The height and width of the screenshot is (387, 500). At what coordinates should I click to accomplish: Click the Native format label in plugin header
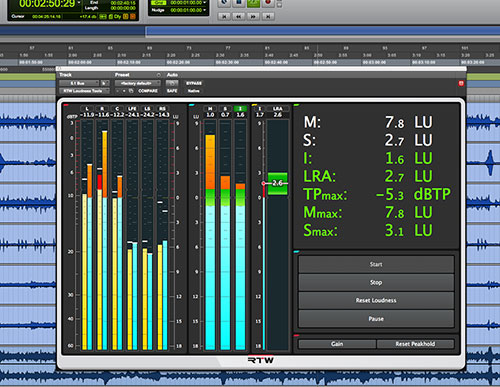click(194, 91)
